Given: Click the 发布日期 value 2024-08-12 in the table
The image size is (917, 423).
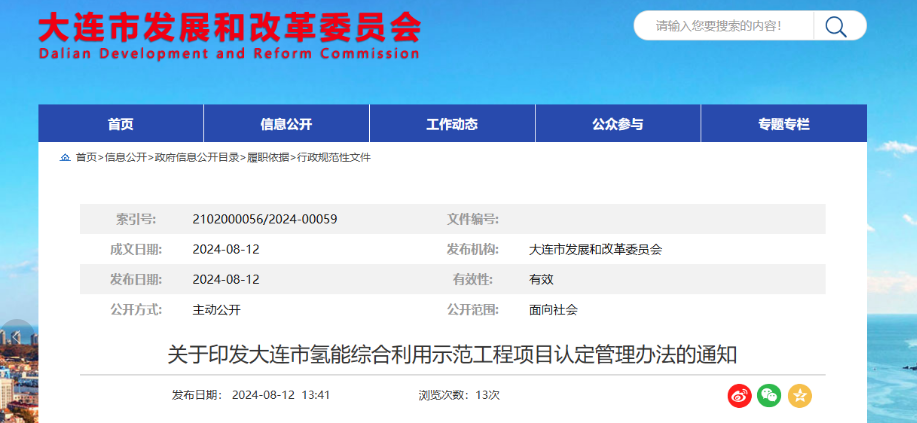Looking at the screenshot, I should 226,280.
